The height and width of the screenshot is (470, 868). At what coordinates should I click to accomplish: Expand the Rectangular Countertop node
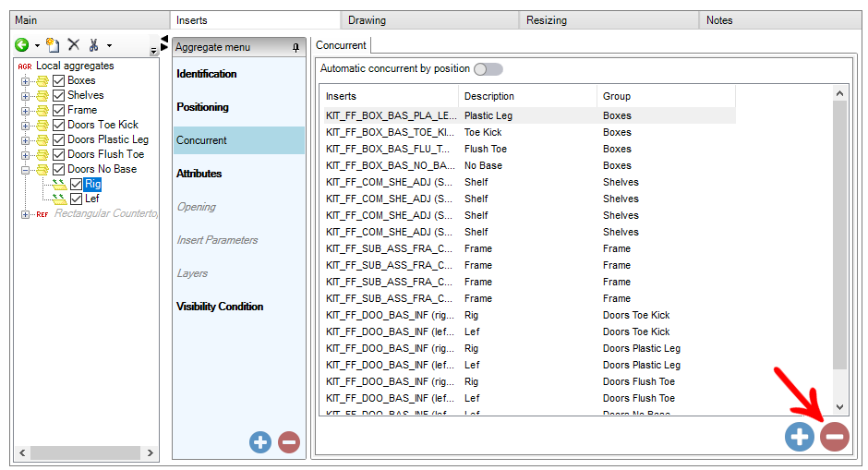(25, 214)
